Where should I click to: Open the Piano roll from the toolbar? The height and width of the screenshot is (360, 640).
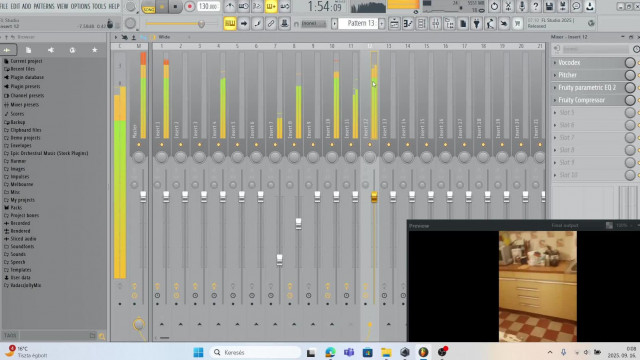pyautogui.click(x=408, y=24)
